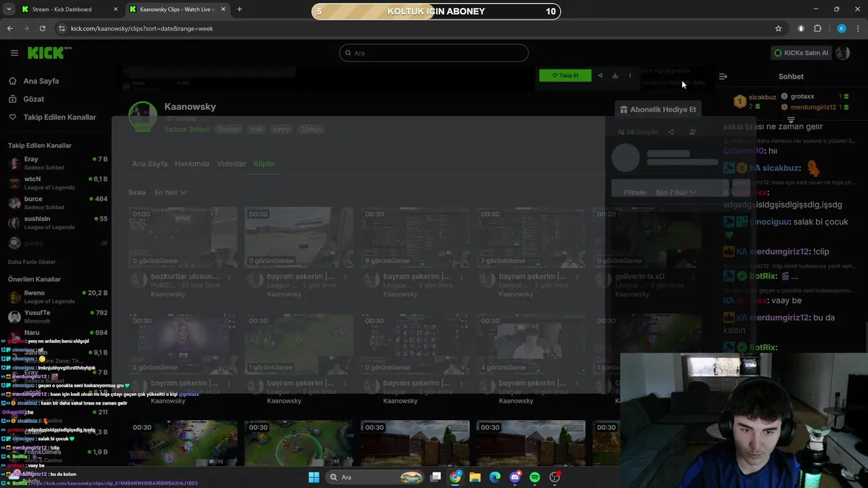The image size is (868, 488).
Task: Select the Klipler tab
Action: coord(264,164)
